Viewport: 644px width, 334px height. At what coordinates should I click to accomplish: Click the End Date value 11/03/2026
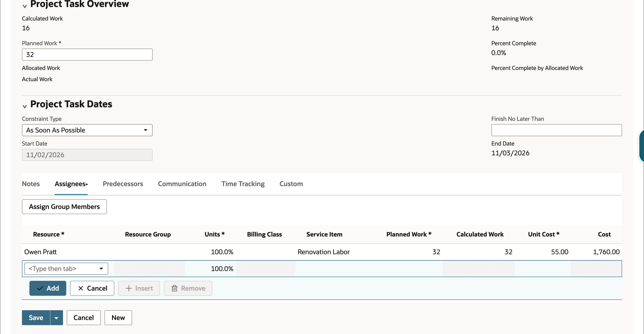click(510, 153)
